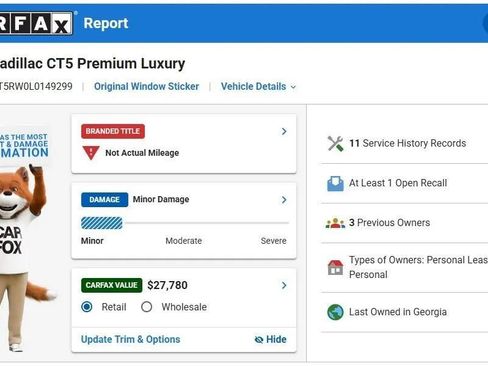Click the wrench Service History icon
488x366 pixels.
coord(335,144)
